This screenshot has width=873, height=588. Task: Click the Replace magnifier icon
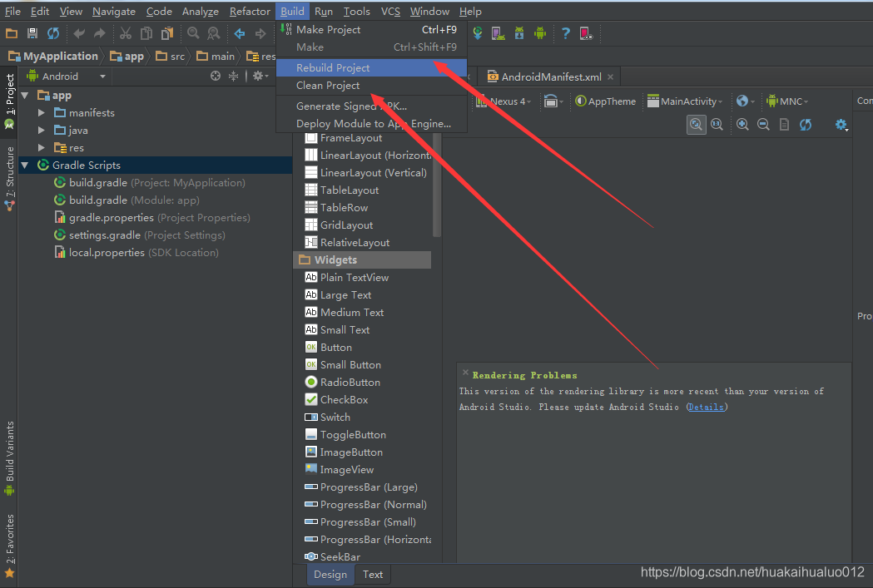[214, 33]
